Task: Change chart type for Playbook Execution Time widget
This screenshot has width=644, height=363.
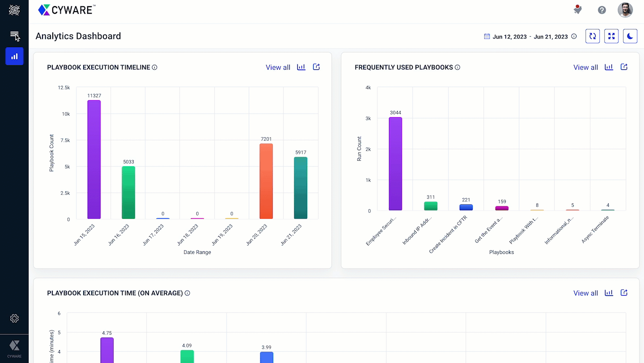Action: tap(609, 293)
